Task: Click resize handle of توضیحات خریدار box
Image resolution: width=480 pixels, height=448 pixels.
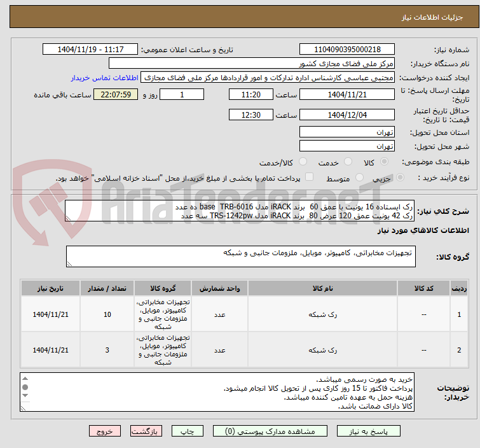Action: click(x=23, y=408)
